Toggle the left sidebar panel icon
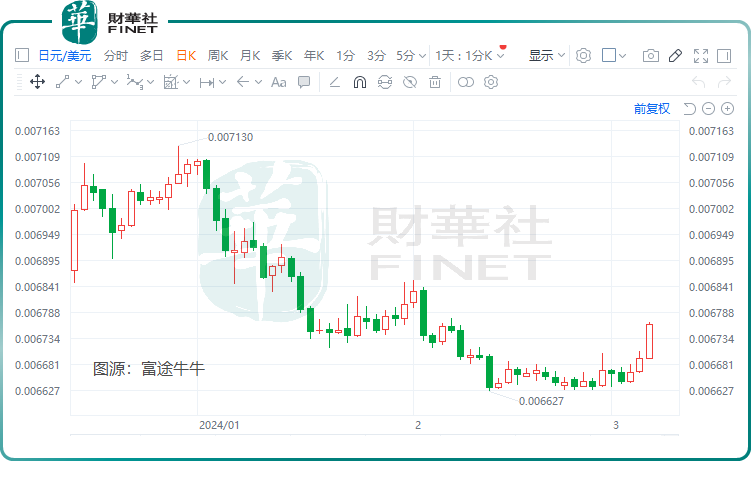The height and width of the screenshot is (481, 751). click(22, 56)
